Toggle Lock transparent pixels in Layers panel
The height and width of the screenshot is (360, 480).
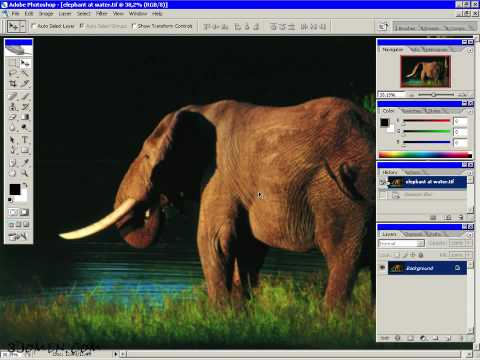coord(397,255)
